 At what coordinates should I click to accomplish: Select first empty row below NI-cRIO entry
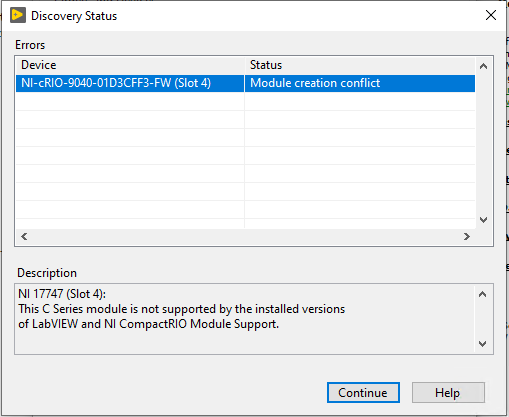click(x=245, y=101)
